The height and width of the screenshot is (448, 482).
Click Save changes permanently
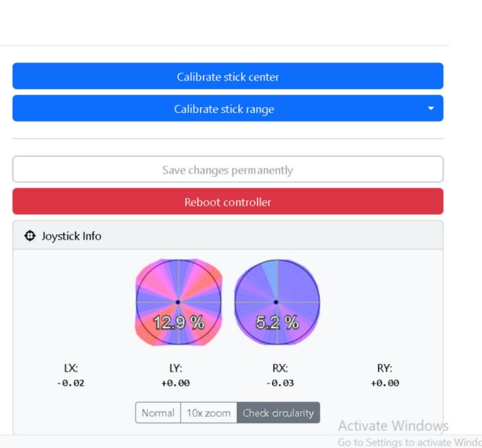tap(228, 170)
